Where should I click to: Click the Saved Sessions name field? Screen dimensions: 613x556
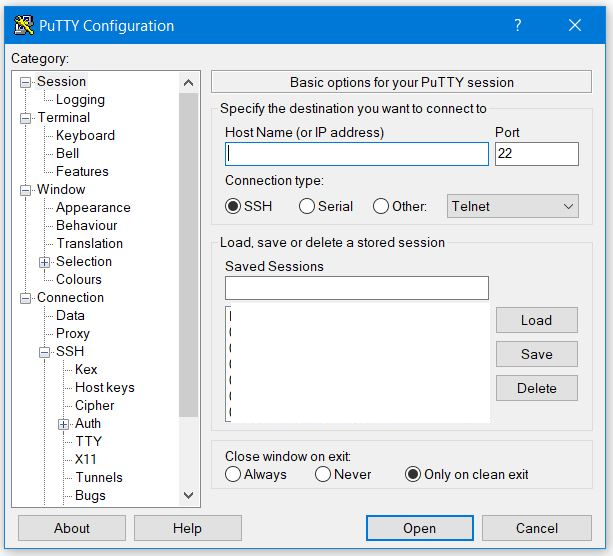(357, 288)
